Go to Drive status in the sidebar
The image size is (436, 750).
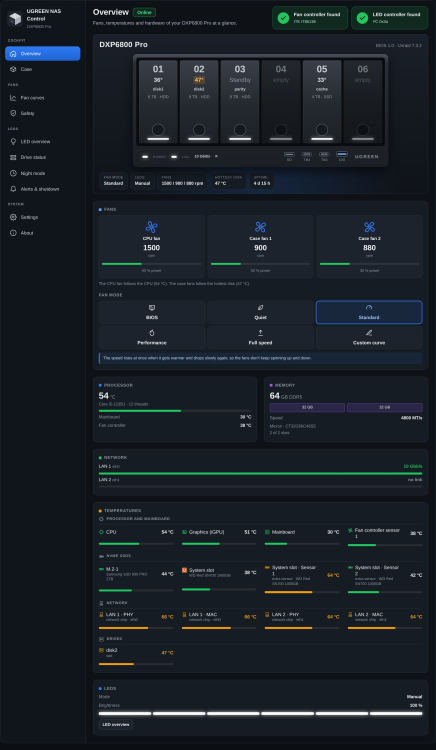pos(43,157)
